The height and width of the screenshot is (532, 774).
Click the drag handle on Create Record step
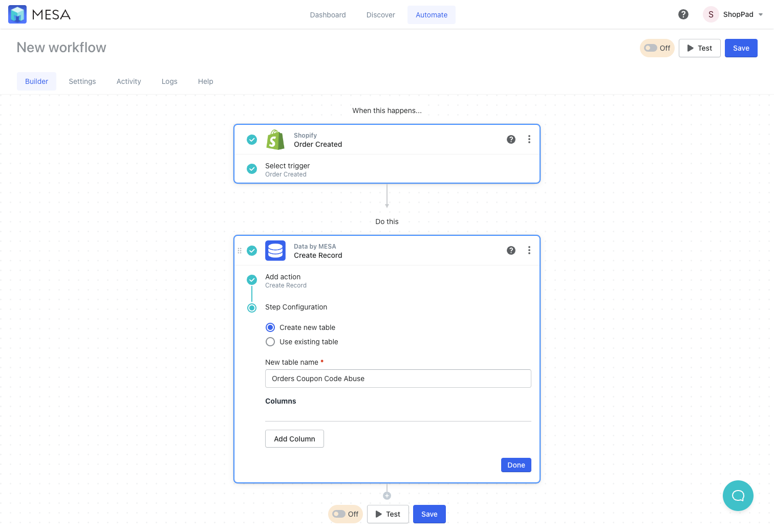(240, 251)
